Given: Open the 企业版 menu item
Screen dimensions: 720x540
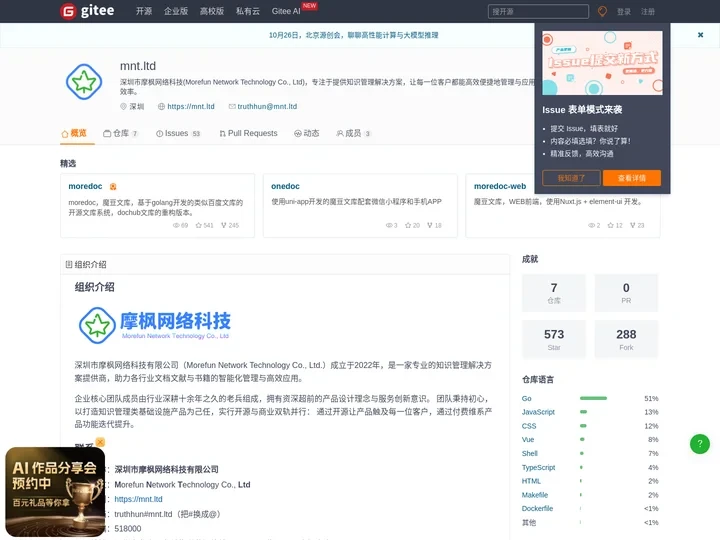Looking at the screenshot, I should point(176,11).
